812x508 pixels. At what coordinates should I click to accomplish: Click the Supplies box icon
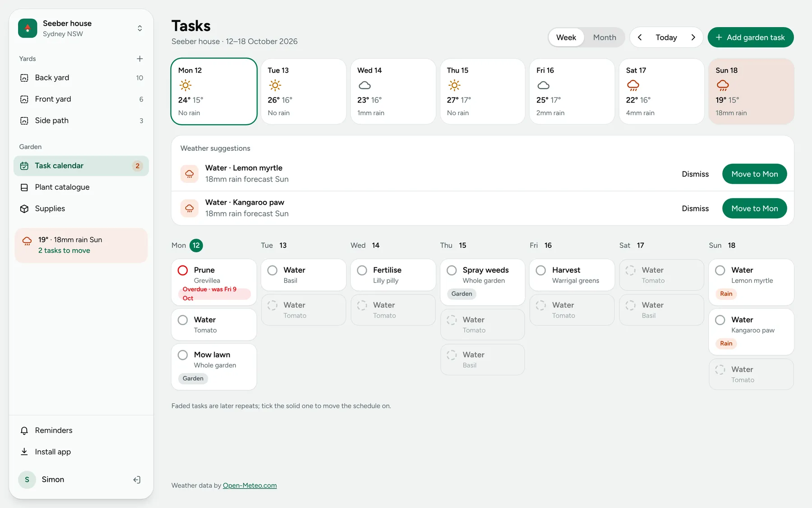coord(24,209)
